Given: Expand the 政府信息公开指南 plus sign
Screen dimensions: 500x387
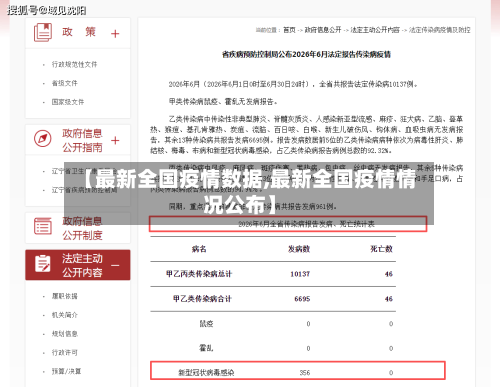Looking at the screenshot, I should [115, 140].
